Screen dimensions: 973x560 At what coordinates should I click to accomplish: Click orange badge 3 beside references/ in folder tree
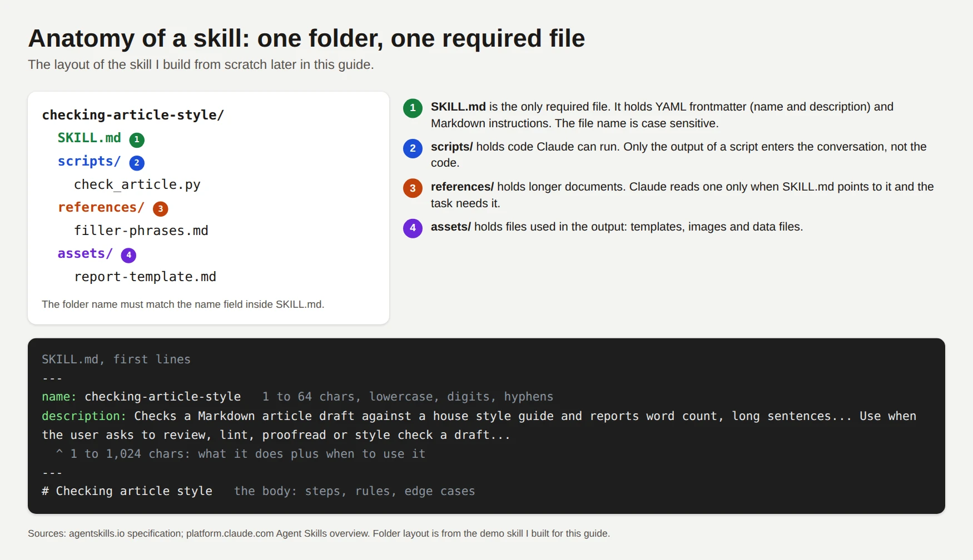[x=161, y=209]
